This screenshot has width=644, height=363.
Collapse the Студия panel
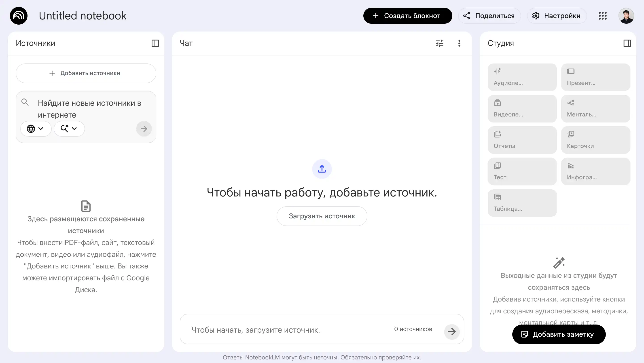click(627, 43)
